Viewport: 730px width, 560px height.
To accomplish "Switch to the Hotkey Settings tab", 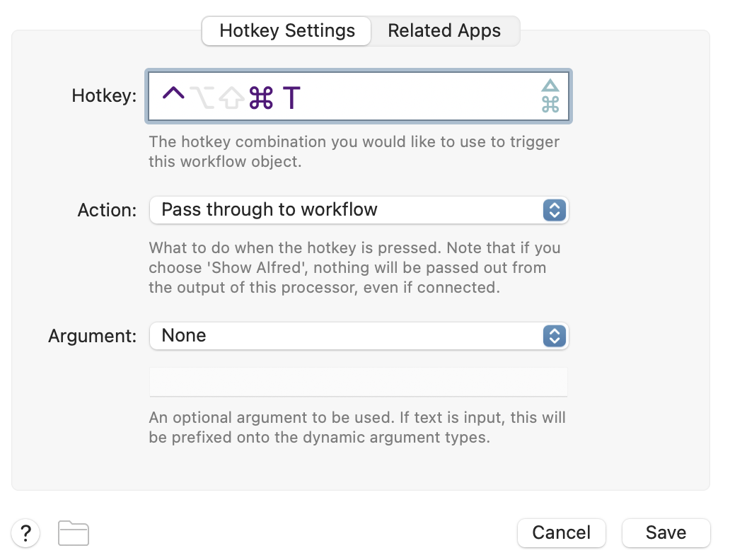I will point(286,31).
